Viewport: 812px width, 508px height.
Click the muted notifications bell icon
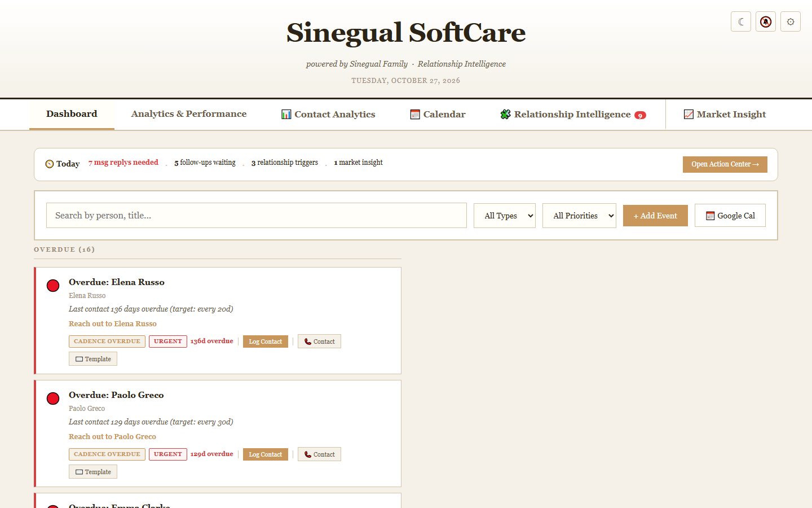766,21
